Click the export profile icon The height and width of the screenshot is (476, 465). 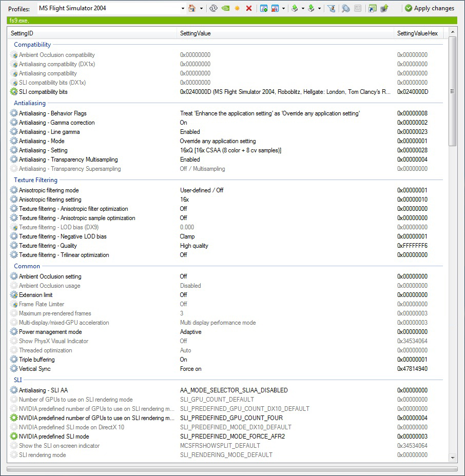(295, 9)
